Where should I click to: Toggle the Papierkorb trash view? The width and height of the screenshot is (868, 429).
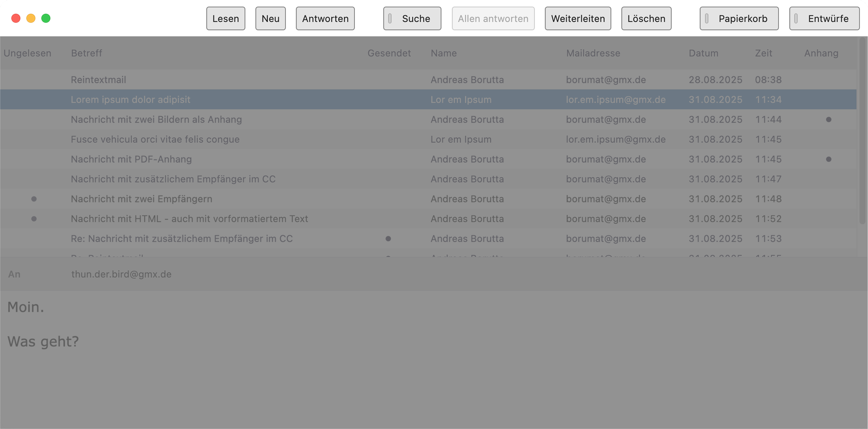(x=739, y=18)
